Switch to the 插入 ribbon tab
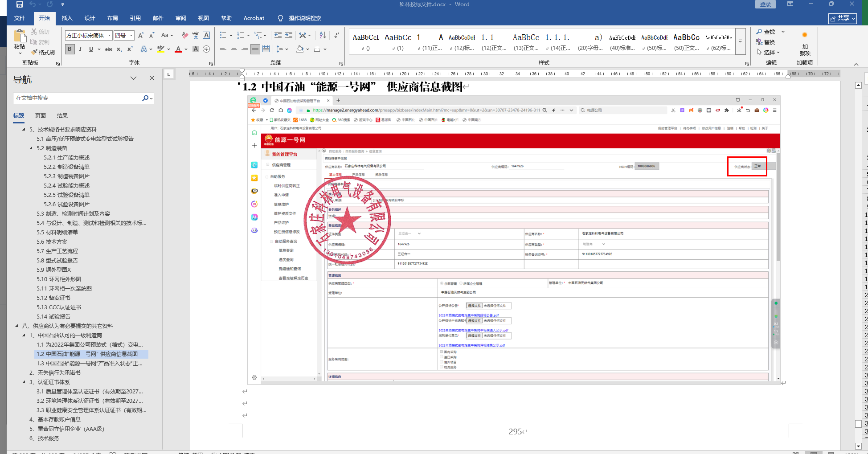Viewport: 868px width, 454px height. pyautogui.click(x=67, y=18)
